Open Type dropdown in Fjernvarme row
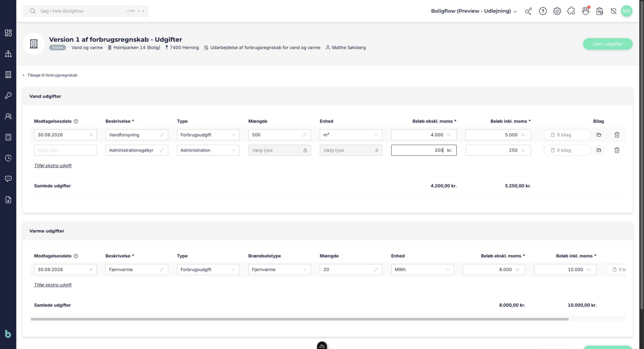Screen dimensions: 644x349 coord(208,269)
